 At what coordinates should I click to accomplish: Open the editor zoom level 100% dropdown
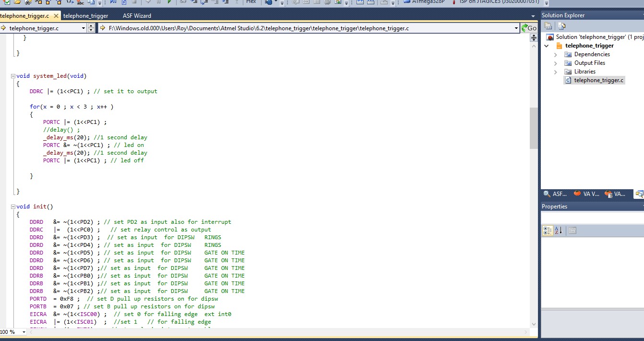point(24,332)
